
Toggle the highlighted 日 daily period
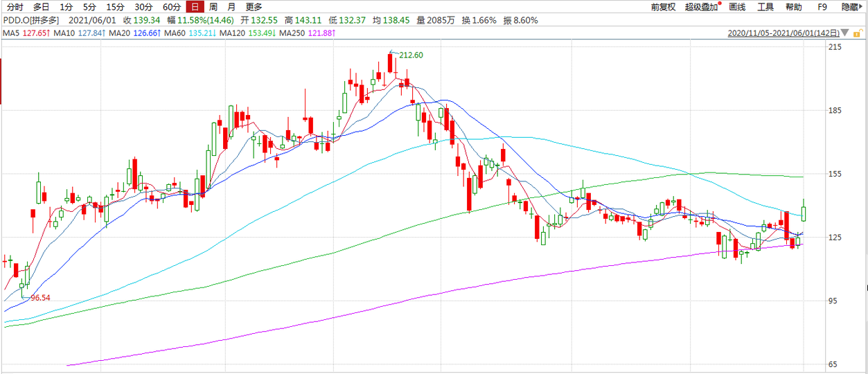[x=195, y=7]
